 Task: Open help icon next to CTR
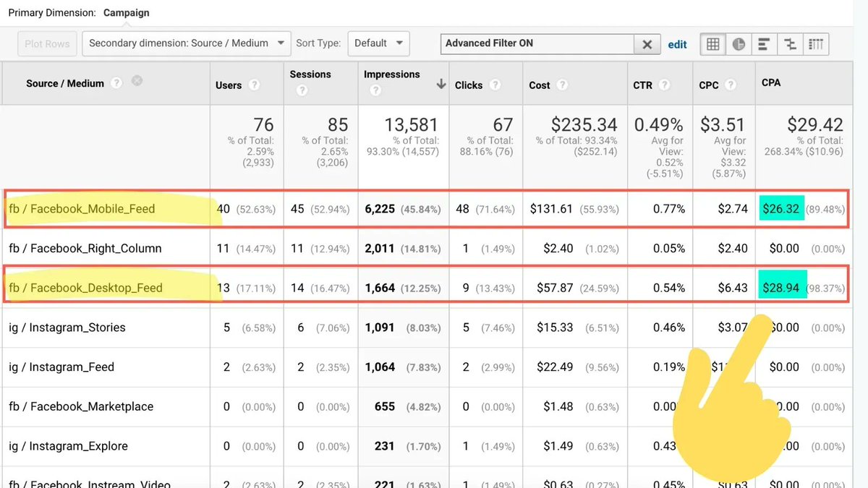pyautogui.click(x=664, y=85)
